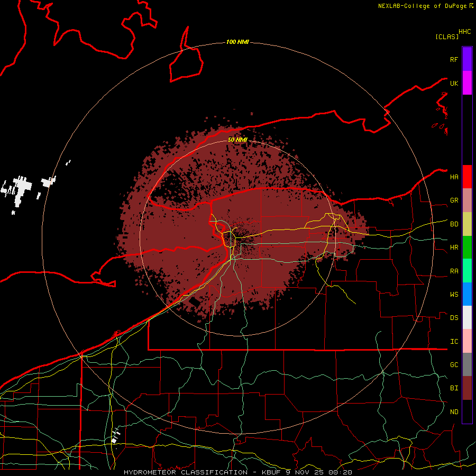476x476 pixels.
Task: Click the white DS legend swatch
Action: click(x=467, y=317)
